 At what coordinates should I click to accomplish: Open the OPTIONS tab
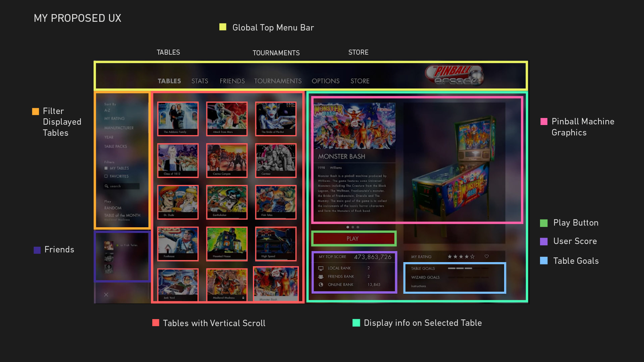pos(325,81)
